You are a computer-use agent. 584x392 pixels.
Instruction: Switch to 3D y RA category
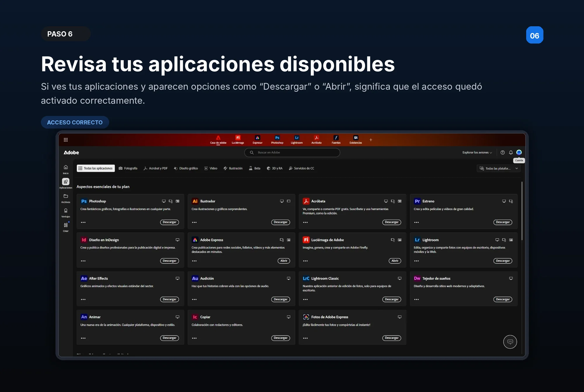pyautogui.click(x=274, y=168)
